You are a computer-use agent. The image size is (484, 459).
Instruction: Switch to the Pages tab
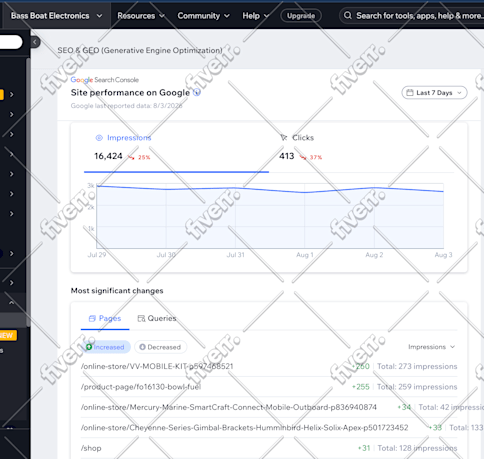(105, 318)
